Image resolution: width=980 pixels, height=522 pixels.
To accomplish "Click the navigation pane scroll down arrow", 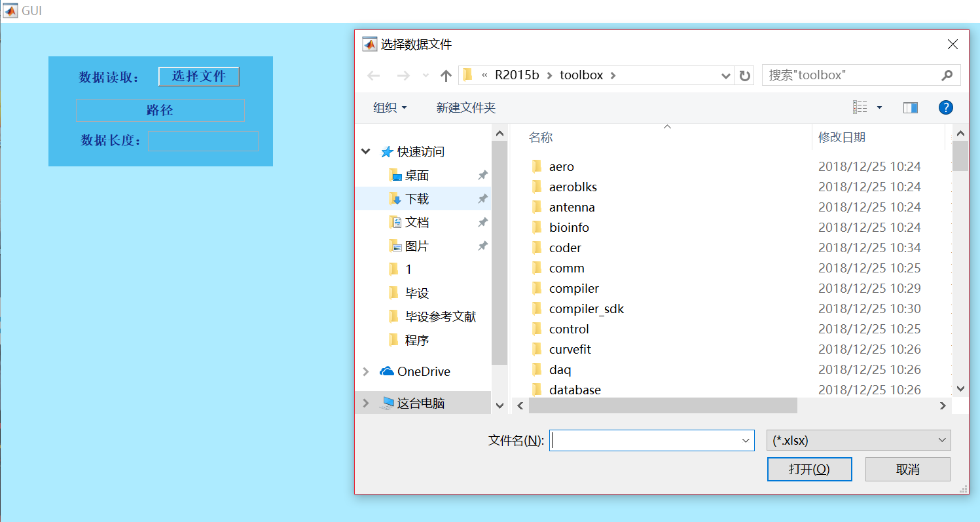I will (x=499, y=406).
